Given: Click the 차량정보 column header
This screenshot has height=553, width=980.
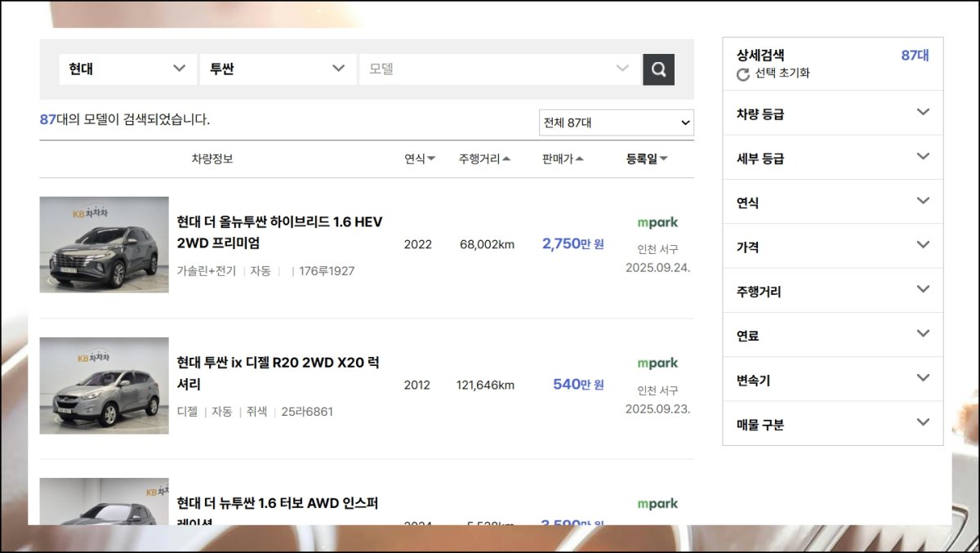Looking at the screenshot, I should coord(212,158).
